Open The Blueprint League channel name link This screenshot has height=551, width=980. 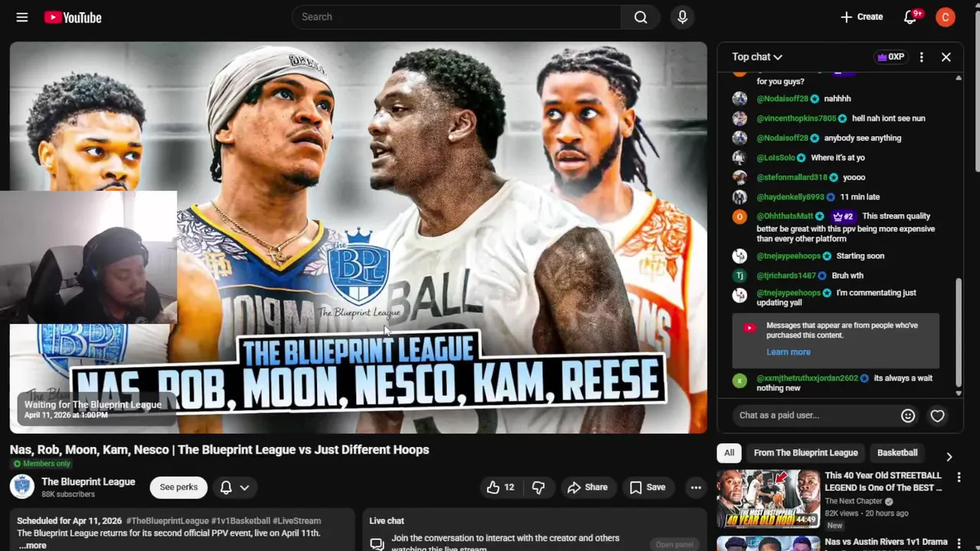[x=88, y=481]
